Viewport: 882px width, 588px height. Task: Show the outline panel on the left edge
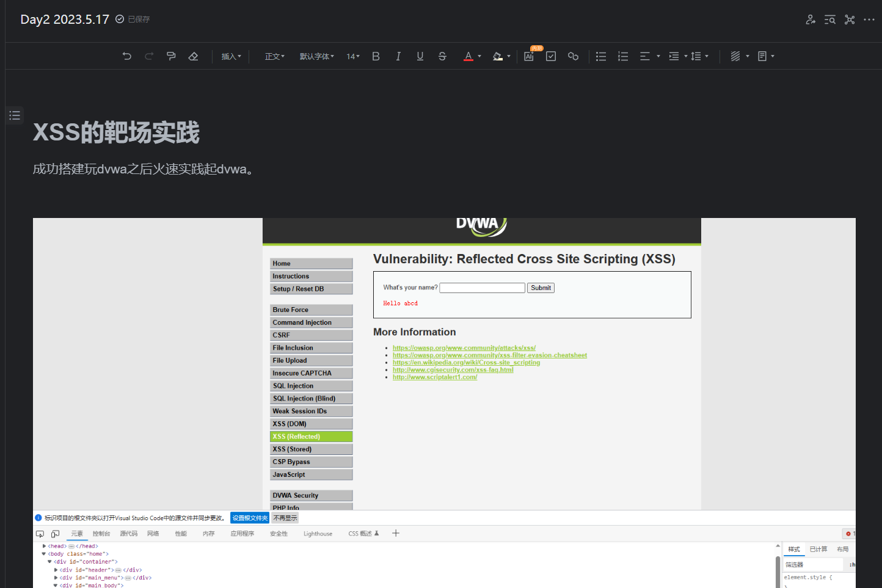tap(15, 115)
